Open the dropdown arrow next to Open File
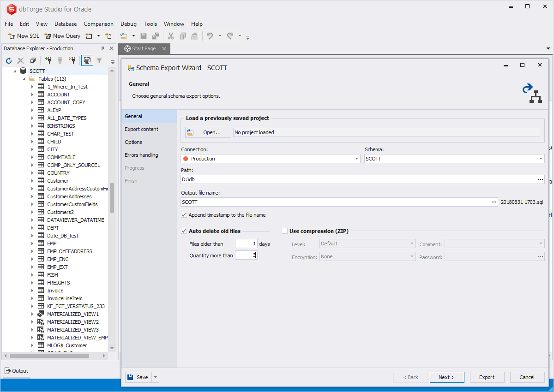This screenshot has height=392, width=554. pyautogui.click(x=133, y=36)
